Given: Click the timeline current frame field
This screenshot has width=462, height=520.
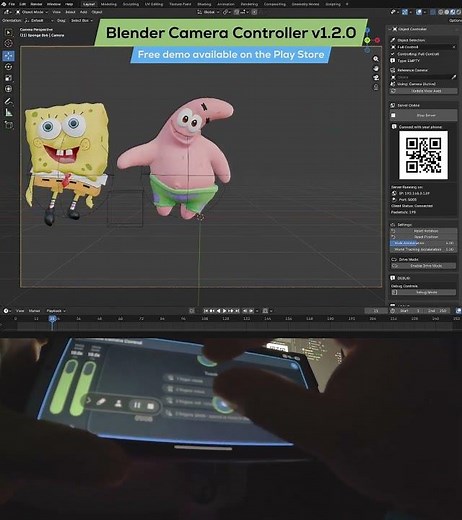Looking at the screenshot, I should (x=376, y=311).
